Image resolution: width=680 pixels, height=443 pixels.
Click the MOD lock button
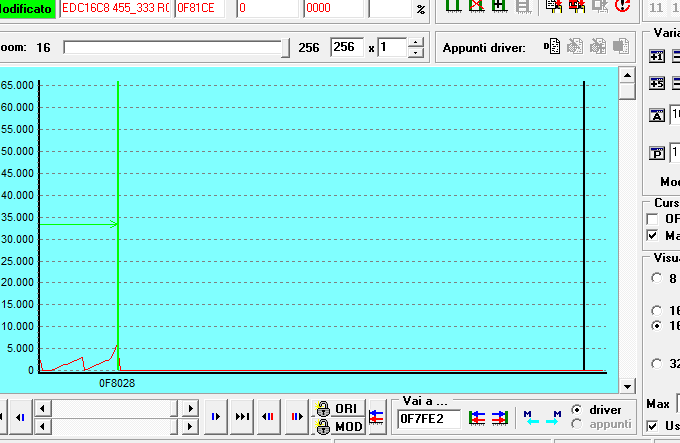[x=336, y=426]
